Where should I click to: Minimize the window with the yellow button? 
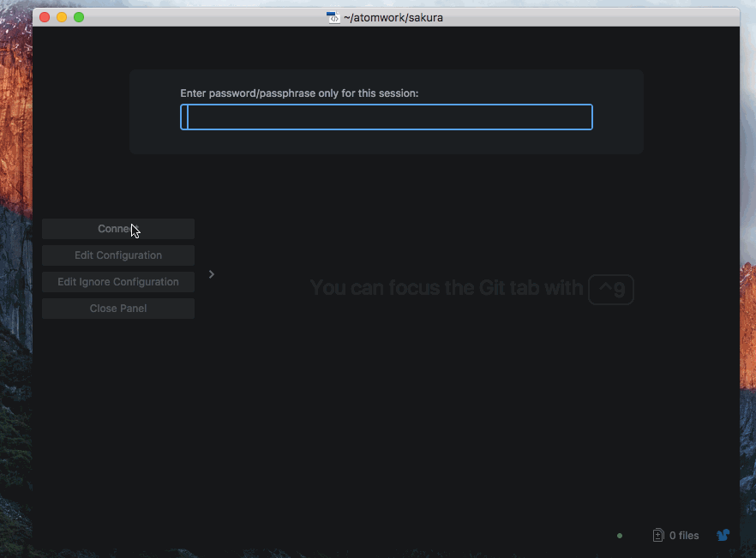point(62,17)
